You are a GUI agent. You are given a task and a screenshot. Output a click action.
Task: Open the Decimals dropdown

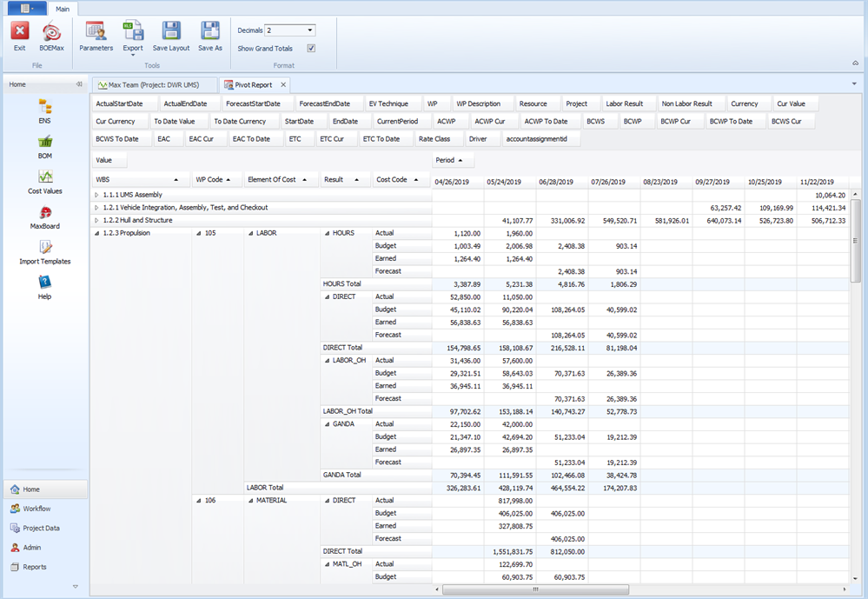click(x=310, y=30)
